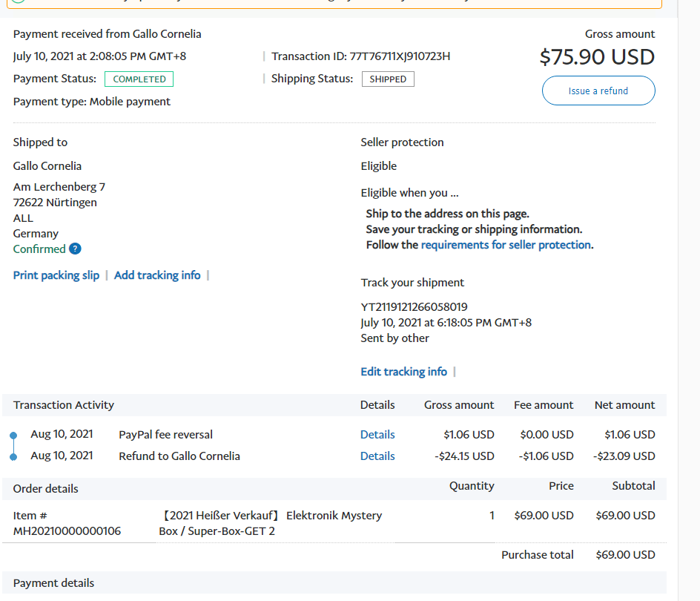Click the SHIPPED shipping status badge

point(388,79)
